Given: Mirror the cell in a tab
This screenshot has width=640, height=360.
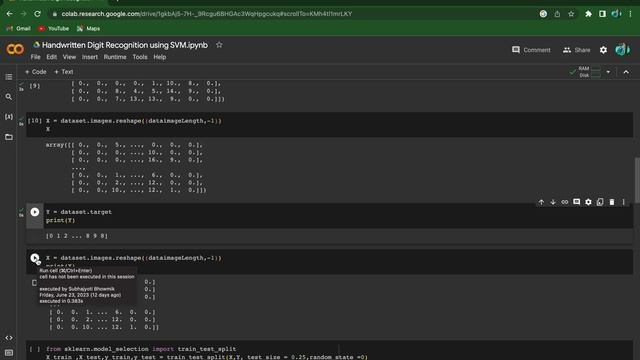Looking at the screenshot, I should [600, 202].
